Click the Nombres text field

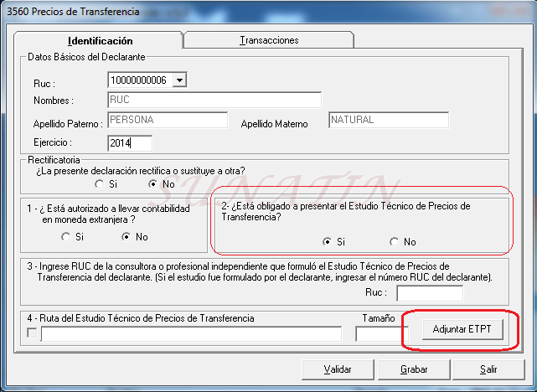coord(214,101)
